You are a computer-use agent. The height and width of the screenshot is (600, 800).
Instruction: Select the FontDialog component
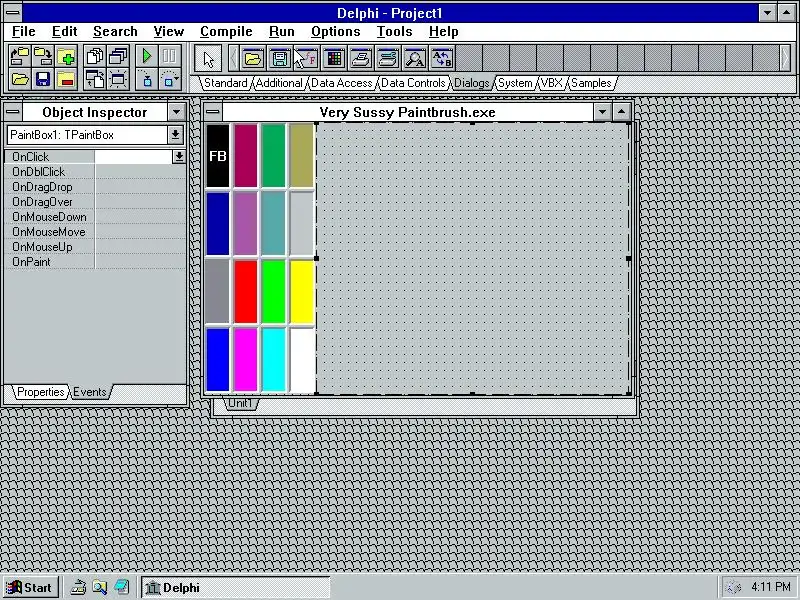click(307, 59)
